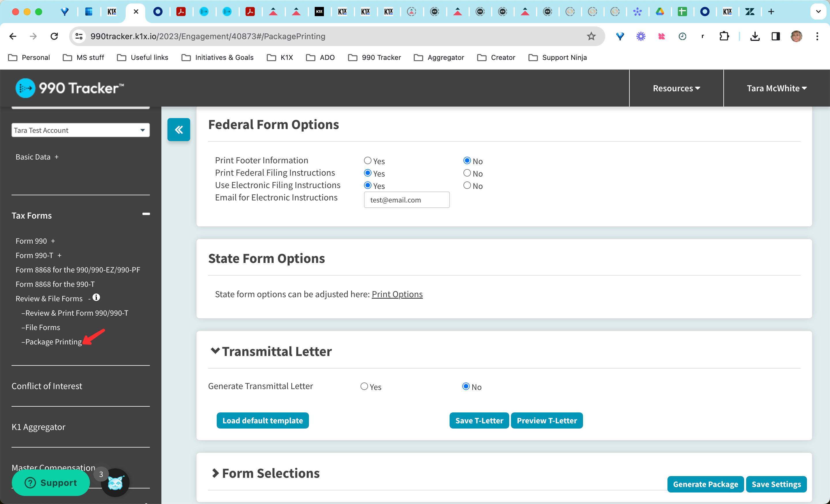Open browser extensions puzzle icon
Viewport: 830px width, 504px height.
click(x=724, y=36)
